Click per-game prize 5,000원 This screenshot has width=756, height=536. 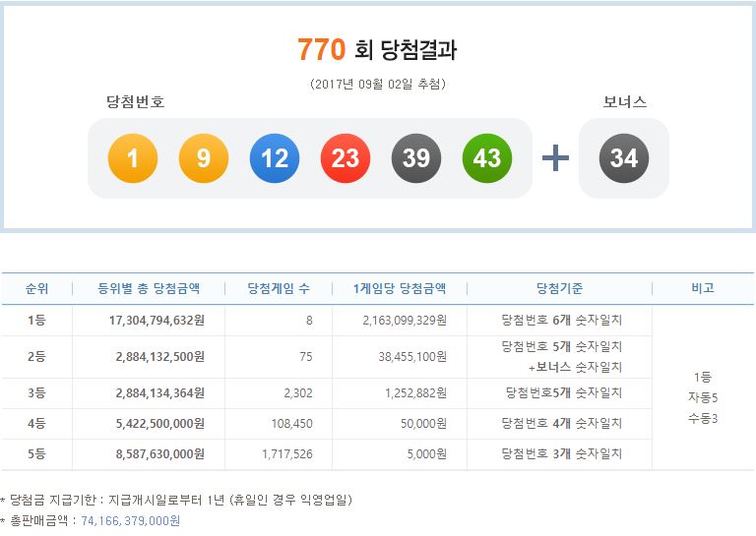coord(426,454)
